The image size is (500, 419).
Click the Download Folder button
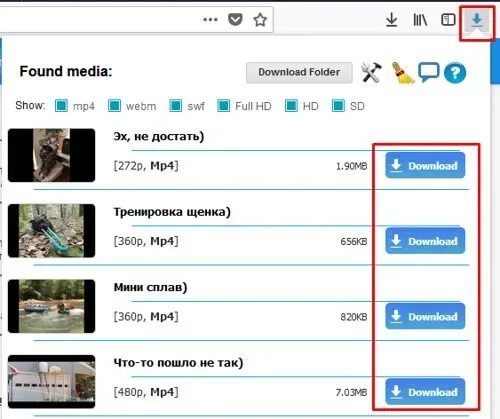click(x=299, y=72)
